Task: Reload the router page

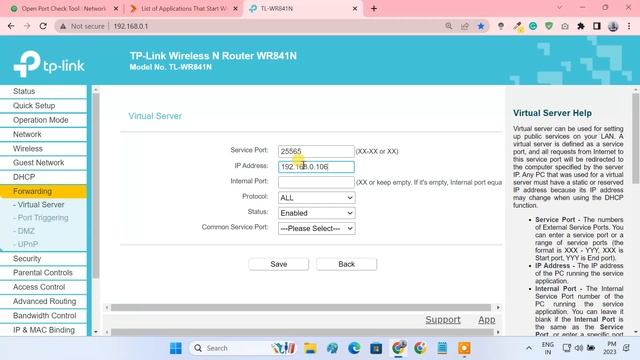Action: pos(43,26)
